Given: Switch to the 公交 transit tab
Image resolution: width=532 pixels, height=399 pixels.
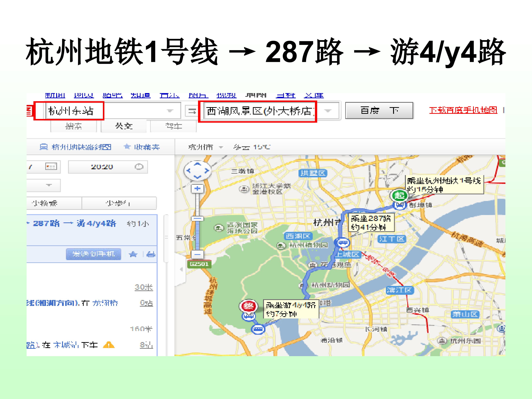Looking at the screenshot, I should [x=124, y=126].
